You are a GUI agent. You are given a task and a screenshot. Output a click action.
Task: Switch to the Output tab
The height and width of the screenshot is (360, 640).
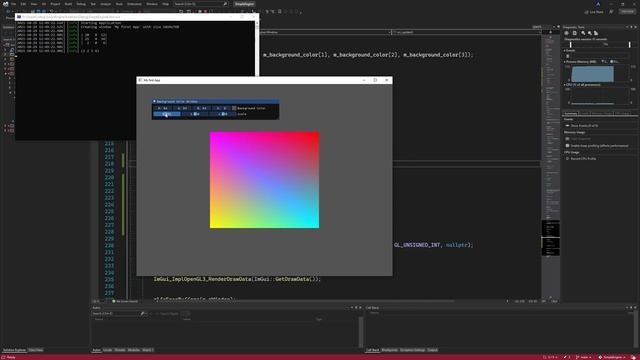[x=433, y=350]
